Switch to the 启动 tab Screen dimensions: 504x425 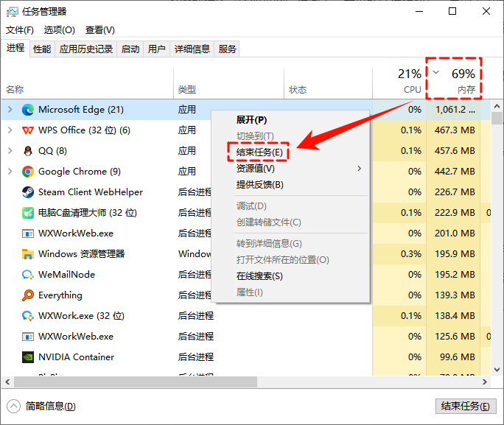click(x=130, y=49)
